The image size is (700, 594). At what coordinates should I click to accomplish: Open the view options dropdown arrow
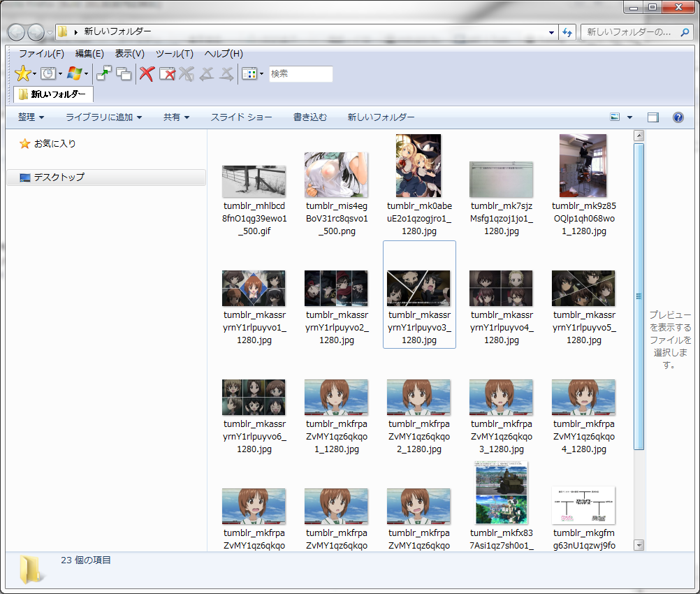(x=629, y=117)
